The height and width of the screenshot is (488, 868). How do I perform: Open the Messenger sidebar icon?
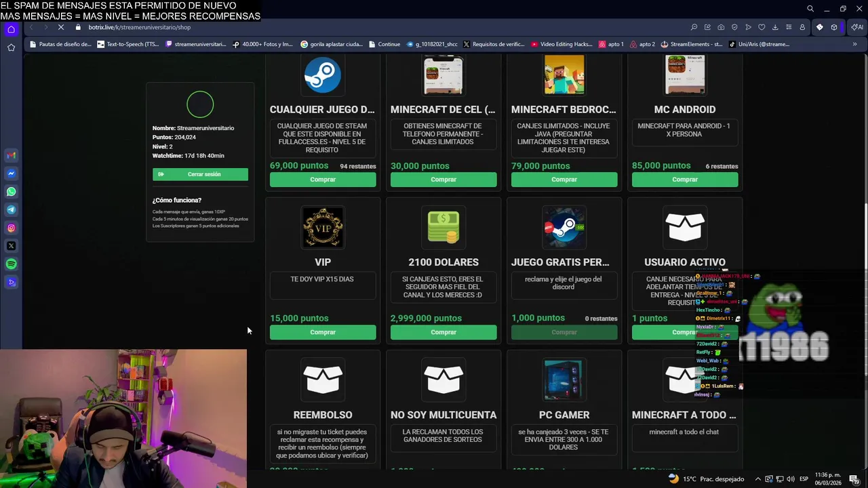(11, 174)
